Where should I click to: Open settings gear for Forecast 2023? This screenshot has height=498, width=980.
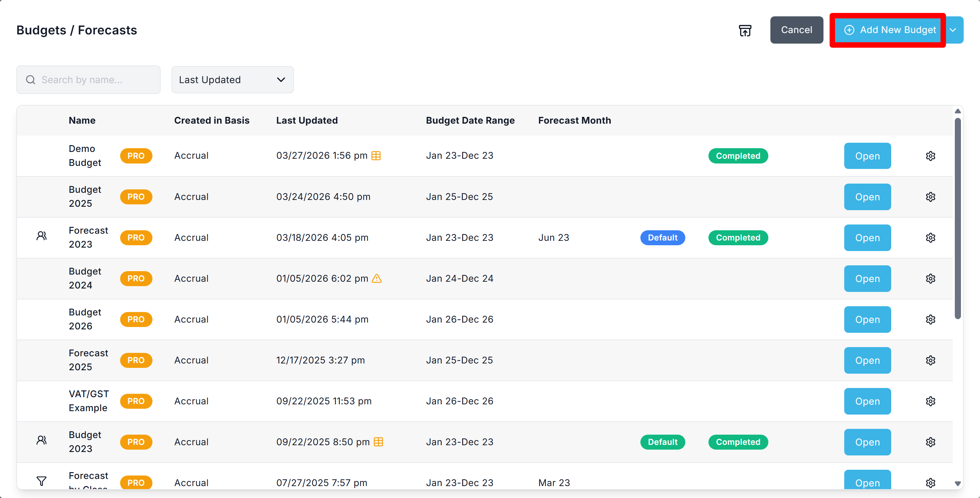[x=930, y=237]
